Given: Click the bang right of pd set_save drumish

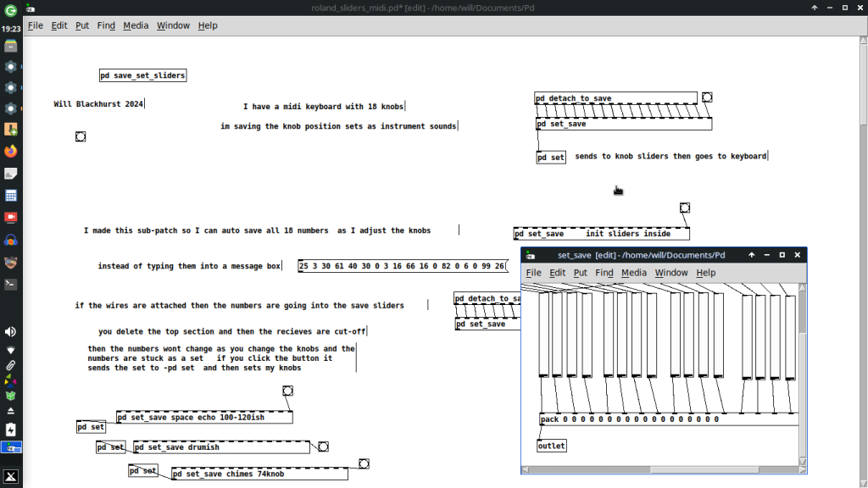Looking at the screenshot, I should [323, 446].
